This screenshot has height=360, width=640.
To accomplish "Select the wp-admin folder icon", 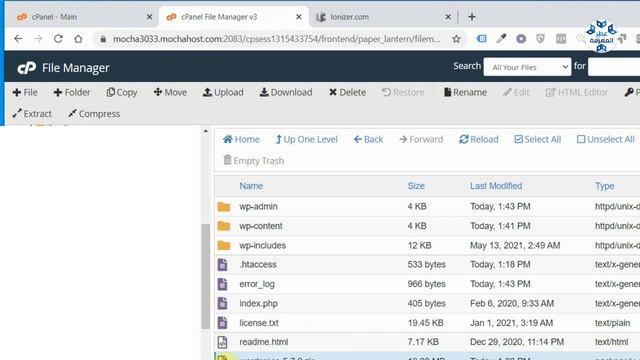I will (224, 207).
